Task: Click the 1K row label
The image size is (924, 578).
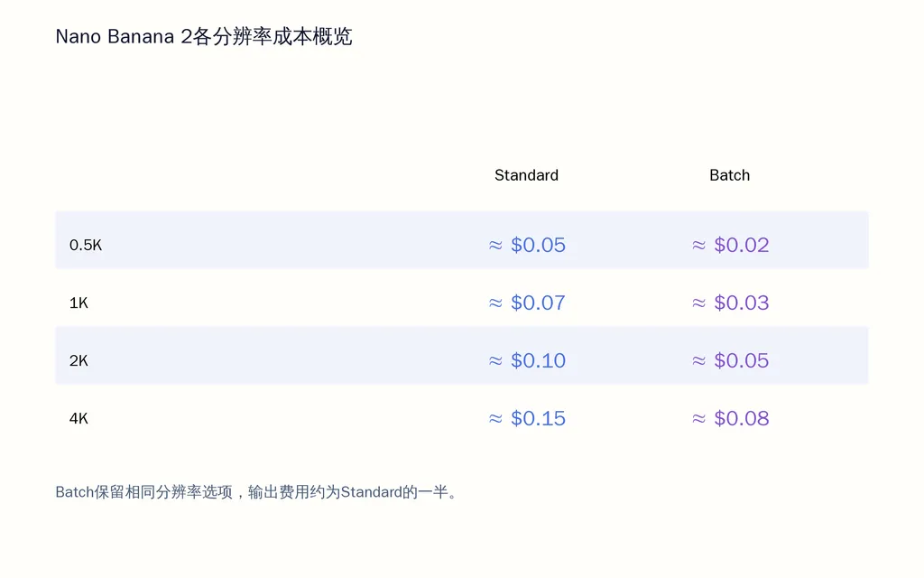Action: [79, 303]
